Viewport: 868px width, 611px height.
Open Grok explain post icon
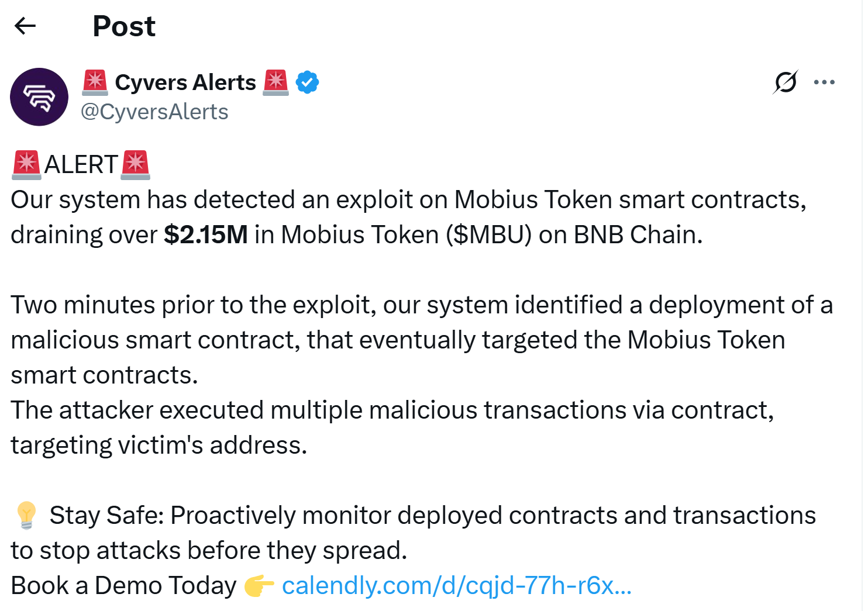click(x=785, y=82)
